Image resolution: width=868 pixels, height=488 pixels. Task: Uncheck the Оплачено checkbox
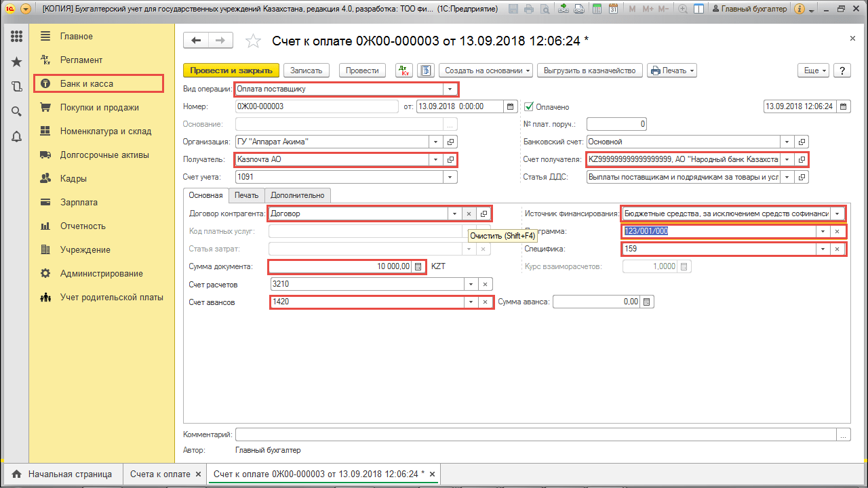coord(530,106)
